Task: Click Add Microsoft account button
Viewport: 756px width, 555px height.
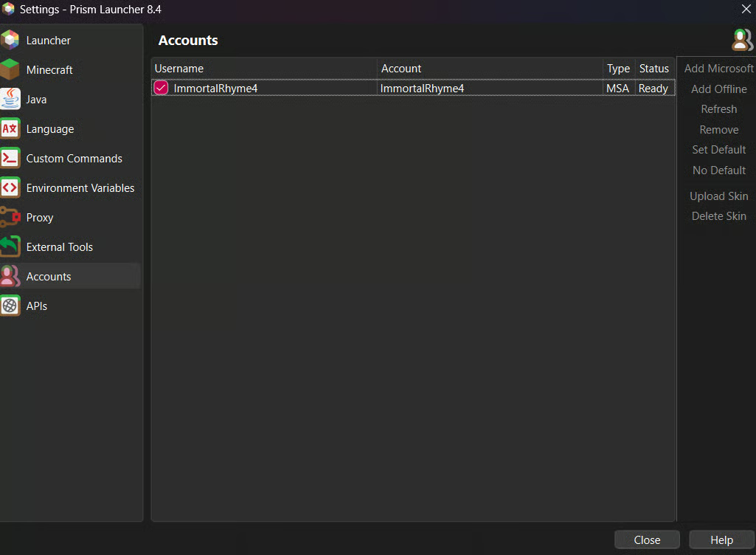Action: [718, 69]
